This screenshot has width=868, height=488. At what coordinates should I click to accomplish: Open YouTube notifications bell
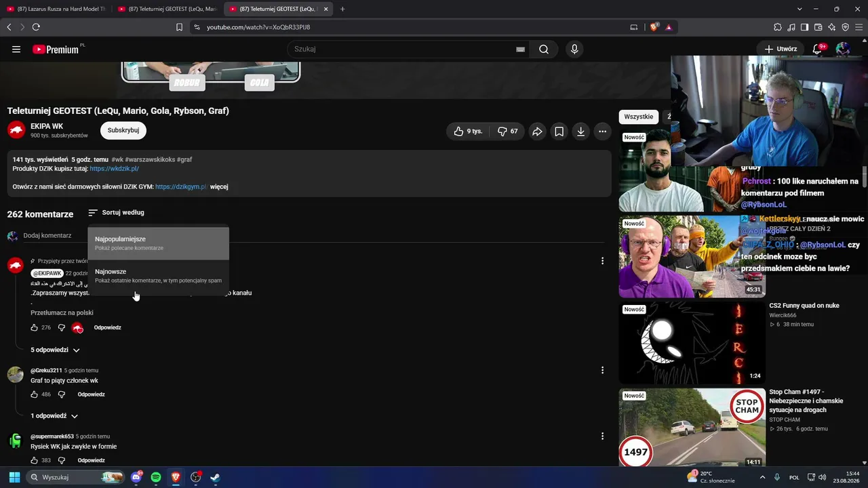point(818,49)
